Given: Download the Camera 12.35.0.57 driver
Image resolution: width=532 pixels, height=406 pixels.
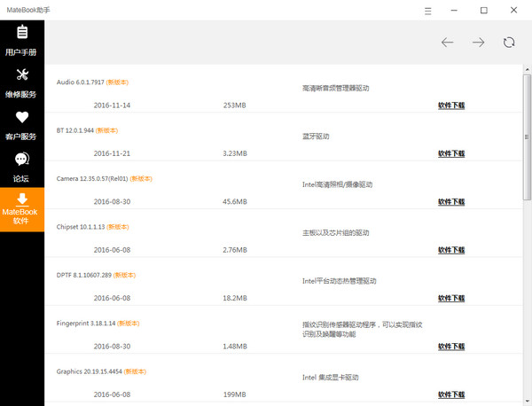Looking at the screenshot, I should point(450,201).
